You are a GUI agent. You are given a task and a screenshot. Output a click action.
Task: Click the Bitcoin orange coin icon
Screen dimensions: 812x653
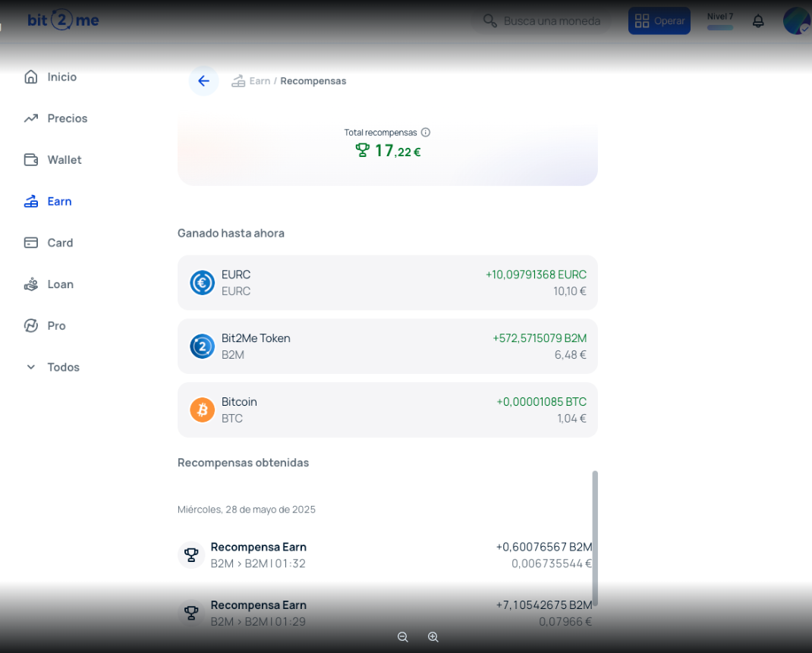click(x=203, y=410)
